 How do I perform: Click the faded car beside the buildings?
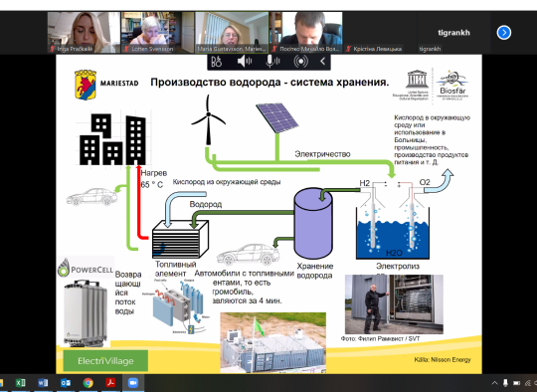[91, 197]
